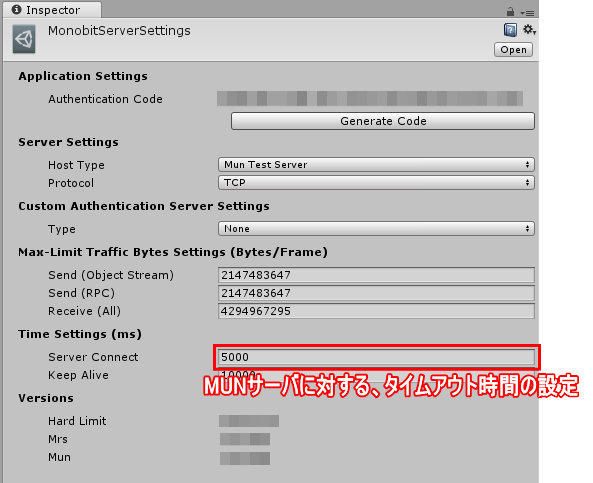Click the info icon on Inspector tab

(x=17, y=9)
